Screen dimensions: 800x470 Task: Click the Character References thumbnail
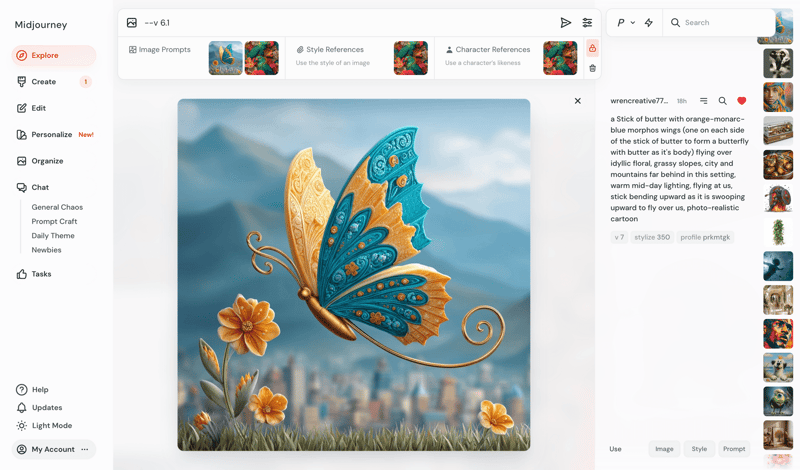click(x=560, y=58)
